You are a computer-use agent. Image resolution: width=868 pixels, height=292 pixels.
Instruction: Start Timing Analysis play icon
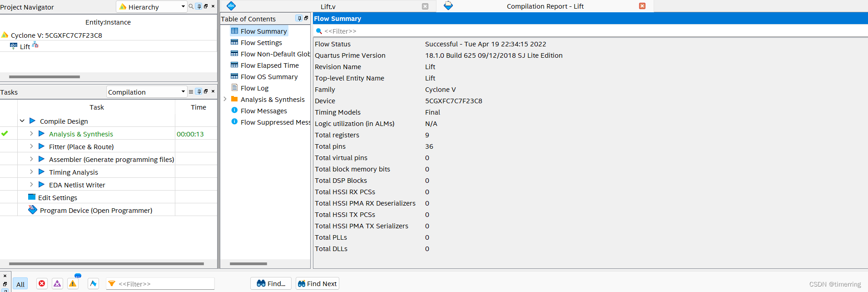point(41,172)
